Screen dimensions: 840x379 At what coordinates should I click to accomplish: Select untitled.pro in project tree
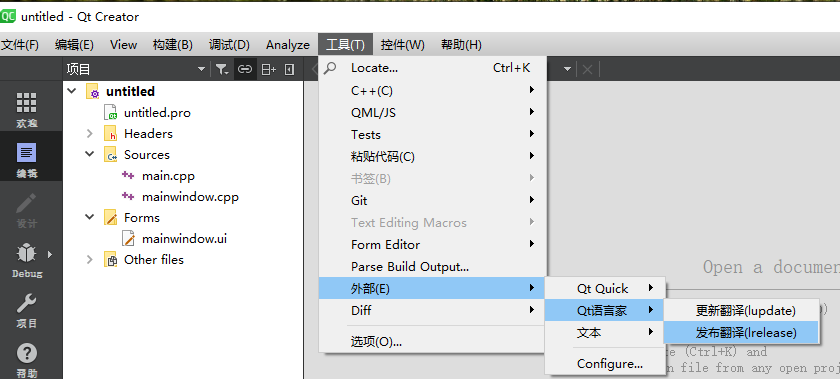[157, 113]
